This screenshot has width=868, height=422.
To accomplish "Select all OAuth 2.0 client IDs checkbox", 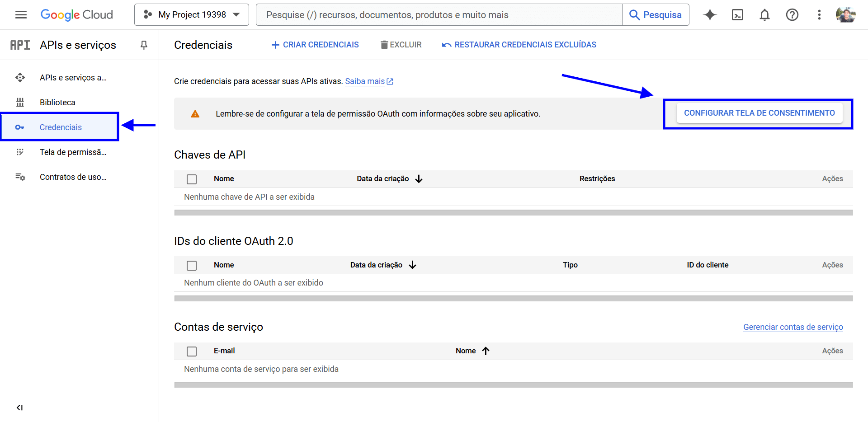I will click(x=192, y=265).
